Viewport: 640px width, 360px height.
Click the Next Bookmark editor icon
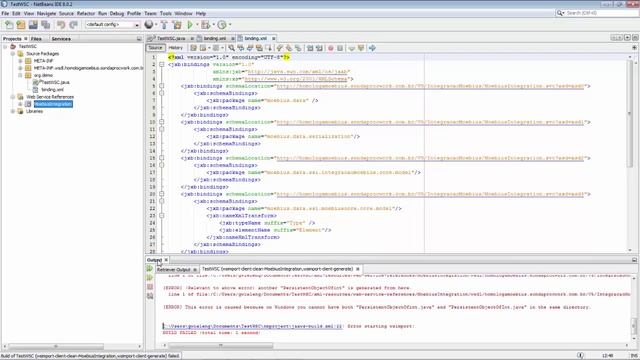pyautogui.click(x=289, y=48)
